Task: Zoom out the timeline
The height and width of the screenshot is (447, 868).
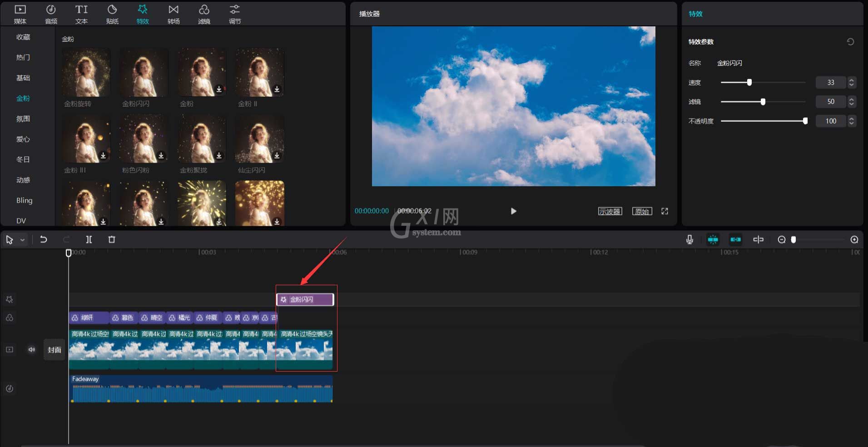Action: 782,239
